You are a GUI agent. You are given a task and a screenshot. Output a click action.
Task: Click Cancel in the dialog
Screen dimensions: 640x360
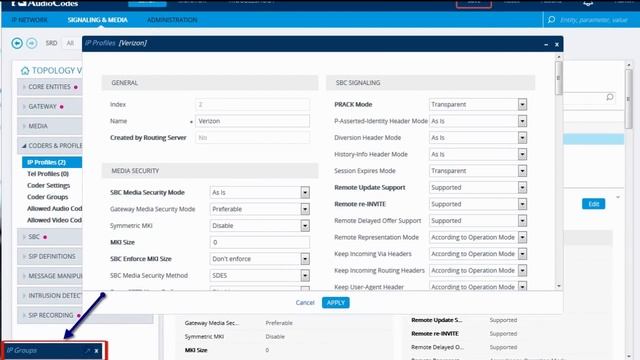click(305, 303)
